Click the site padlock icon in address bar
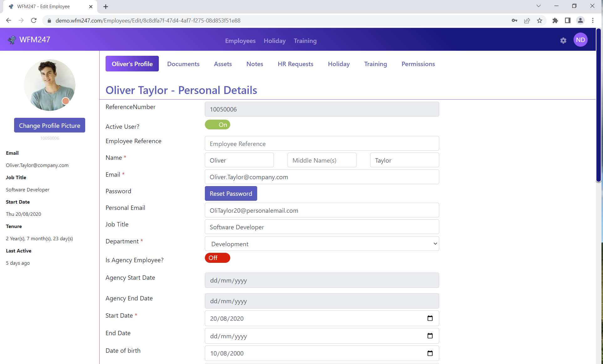Viewport: 603px width, 364px height. (x=49, y=21)
